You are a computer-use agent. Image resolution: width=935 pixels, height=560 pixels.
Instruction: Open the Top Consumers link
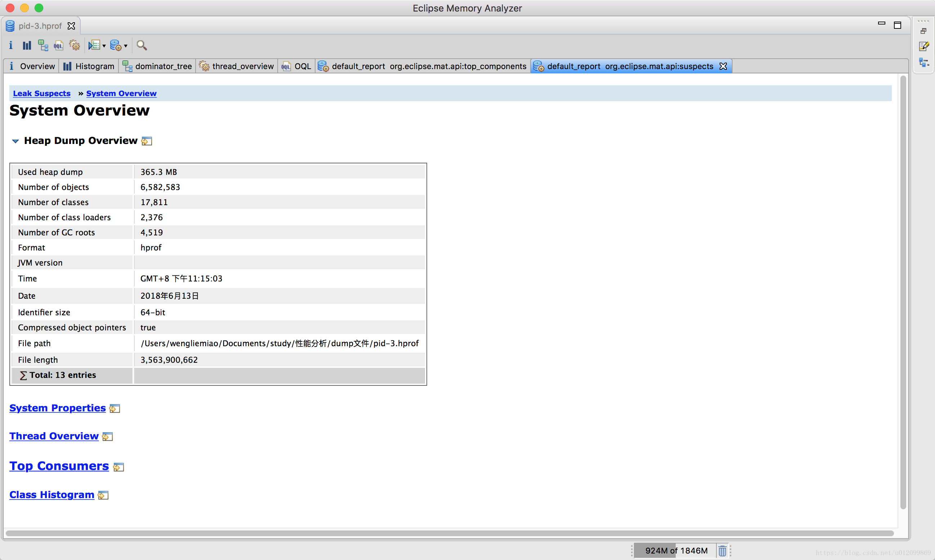coord(59,466)
